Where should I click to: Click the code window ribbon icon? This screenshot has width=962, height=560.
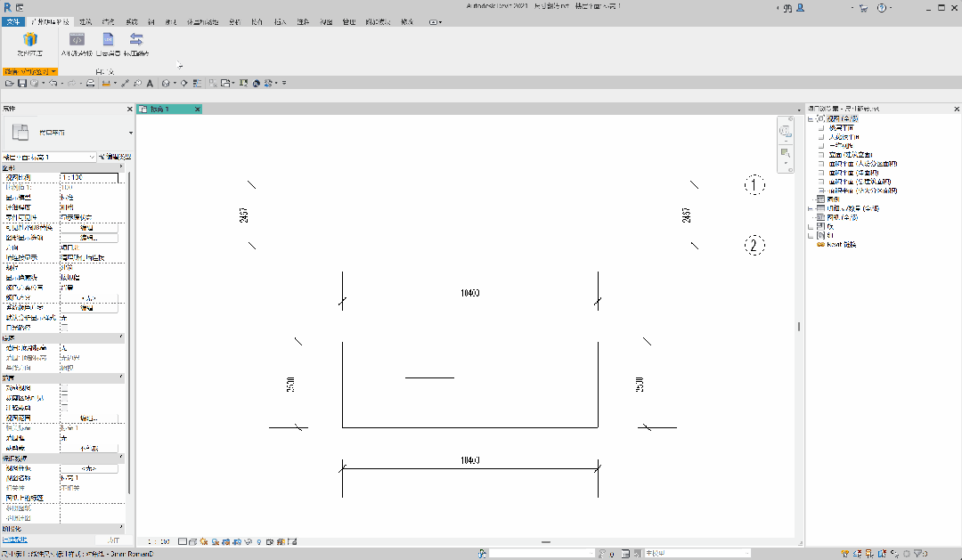click(77, 40)
